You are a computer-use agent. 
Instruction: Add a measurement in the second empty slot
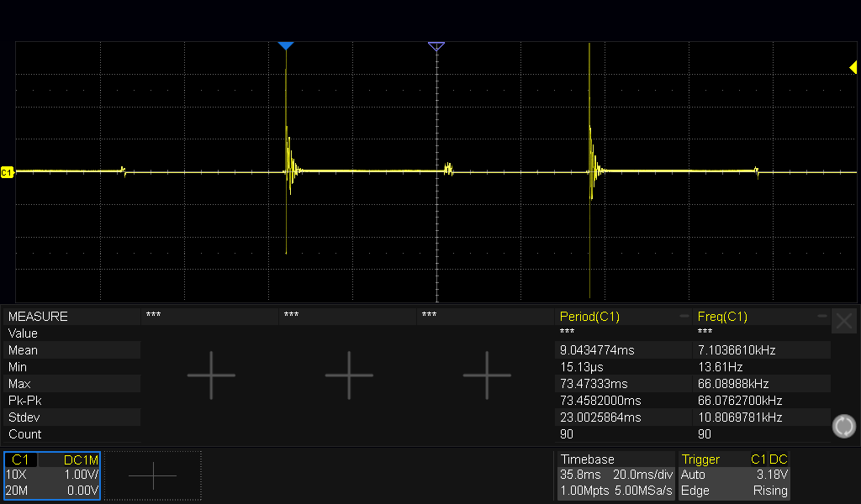[x=348, y=375]
